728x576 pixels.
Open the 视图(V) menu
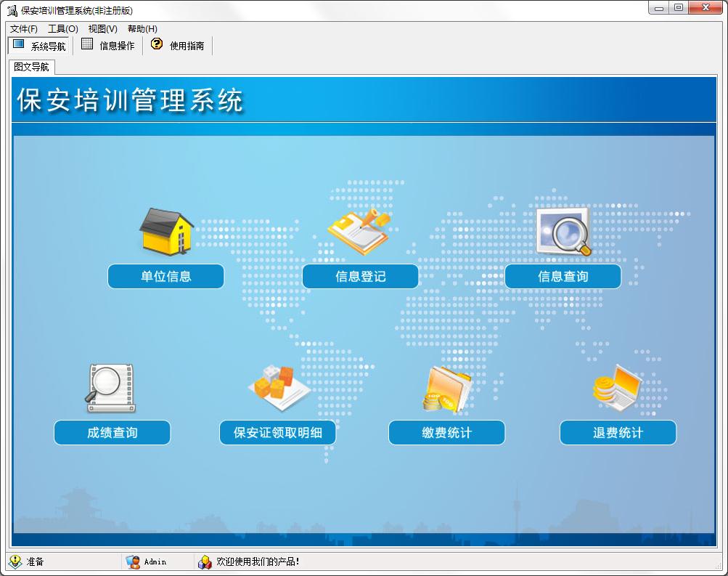tap(102, 29)
